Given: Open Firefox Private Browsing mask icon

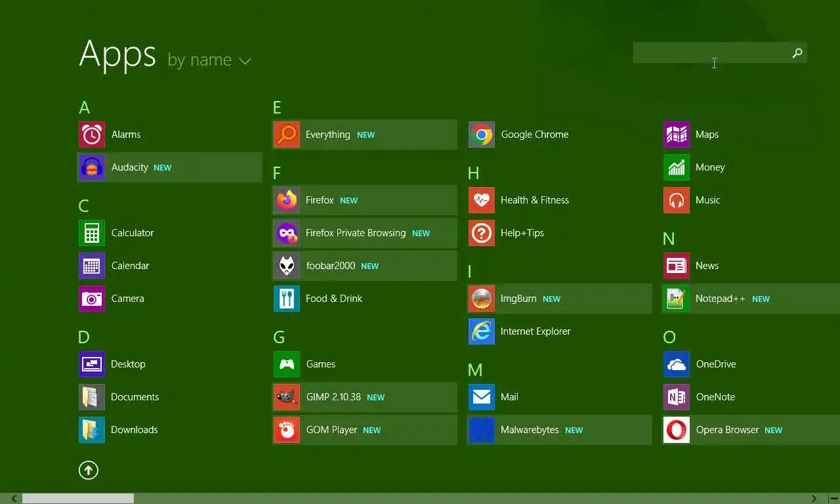Looking at the screenshot, I should click(x=287, y=233).
